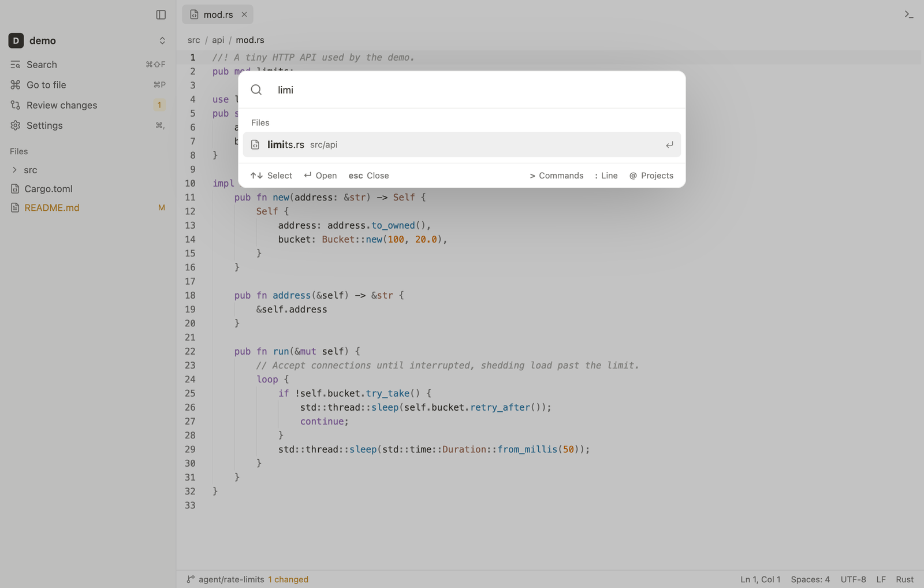Viewport: 924px width, 588px height.
Task: Click '1 changed' in the status bar
Action: [x=288, y=579]
